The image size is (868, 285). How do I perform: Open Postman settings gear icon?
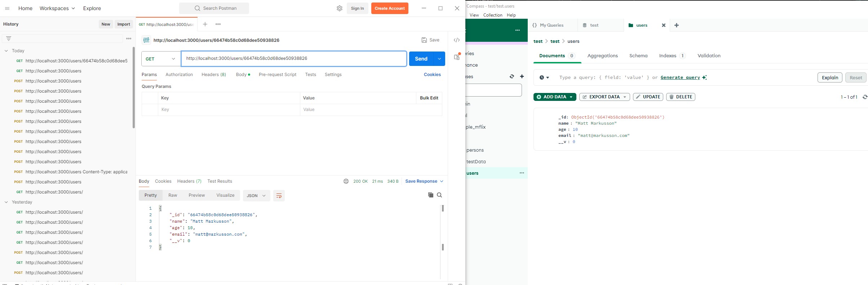[x=339, y=8]
